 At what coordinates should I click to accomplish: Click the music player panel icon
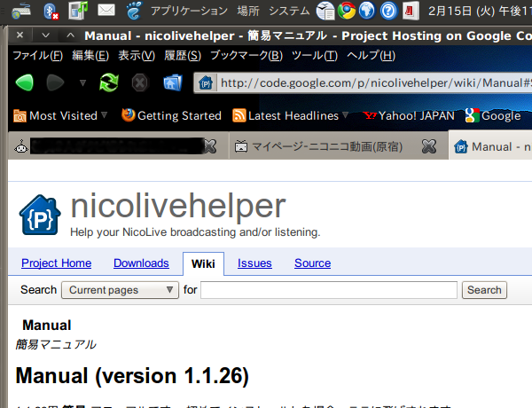tap(78, 10)
